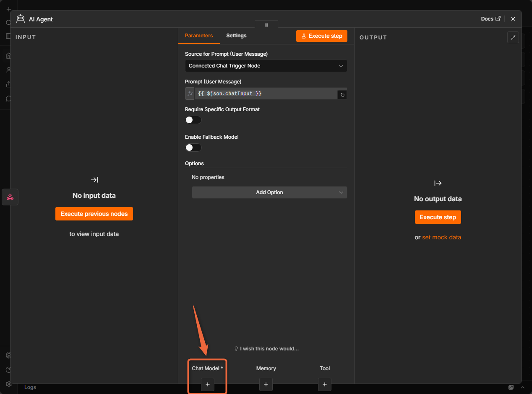Screen dimensions: 532x394
Task: Open Logs in a pop-out window icon
Action: [x=511, y=387]
